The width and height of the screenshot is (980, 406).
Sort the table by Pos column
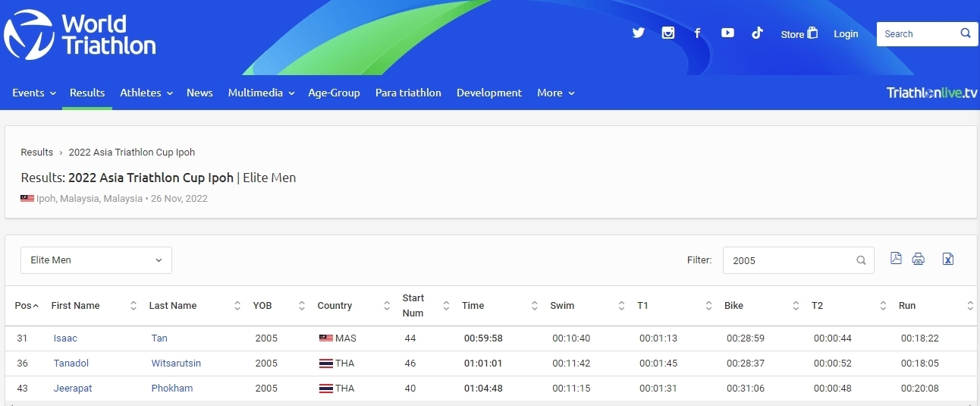click(x=27, y=306)
